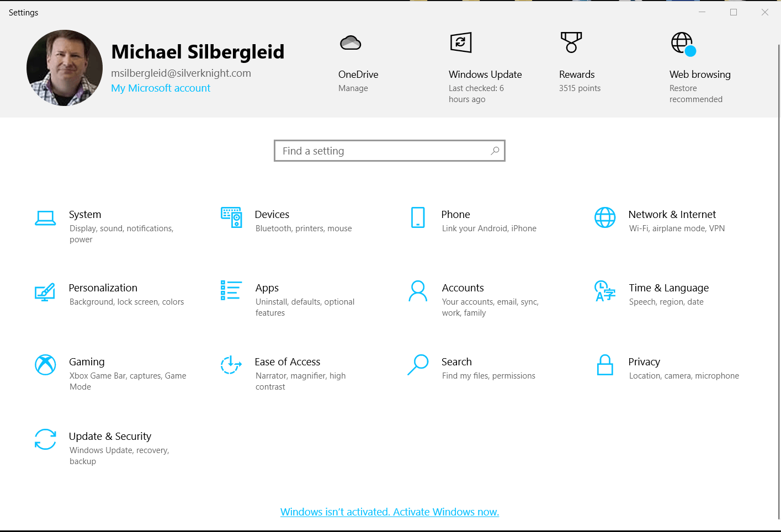
Task: Click Last checked: 6 hours ago text
Action: (476, 94)
